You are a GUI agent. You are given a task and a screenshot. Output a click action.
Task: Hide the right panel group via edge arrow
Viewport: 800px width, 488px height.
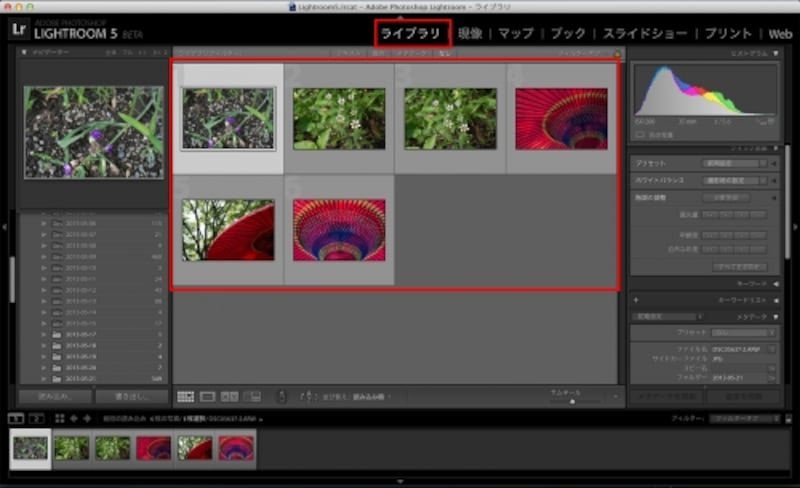(x=795, y=227)
